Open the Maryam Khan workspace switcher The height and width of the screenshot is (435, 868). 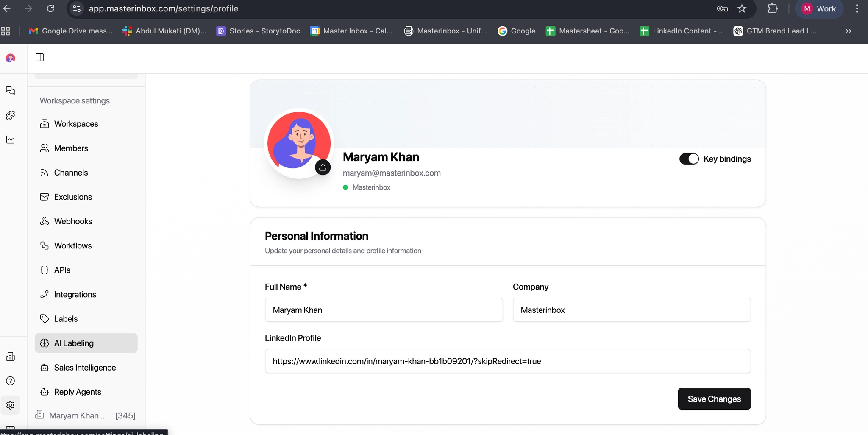click(x=86, y=415)
